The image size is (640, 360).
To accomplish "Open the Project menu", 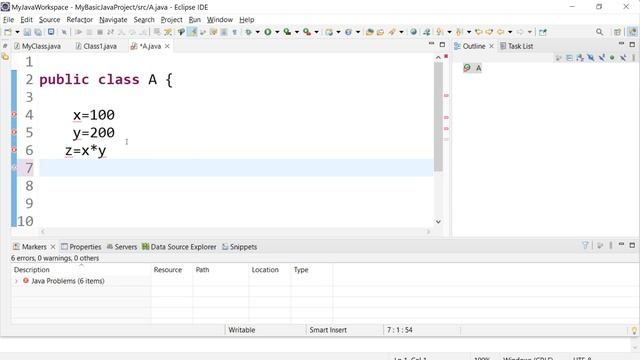I will [171, 20].
